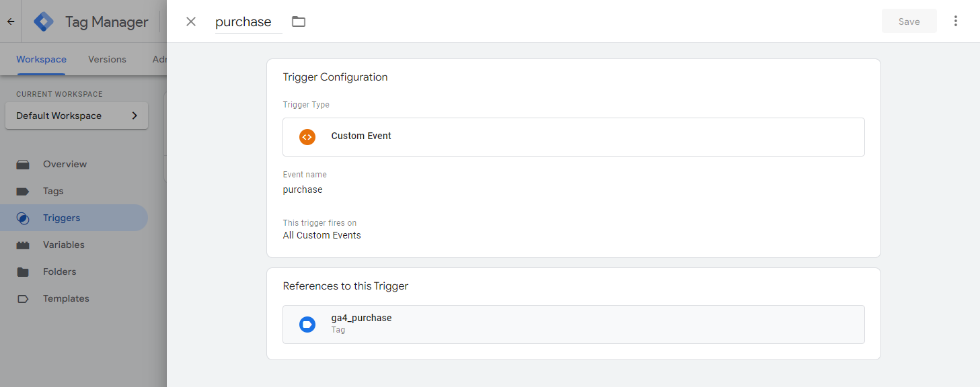
Task: Switch to the Versions tab
Action: tap(107, 59)
